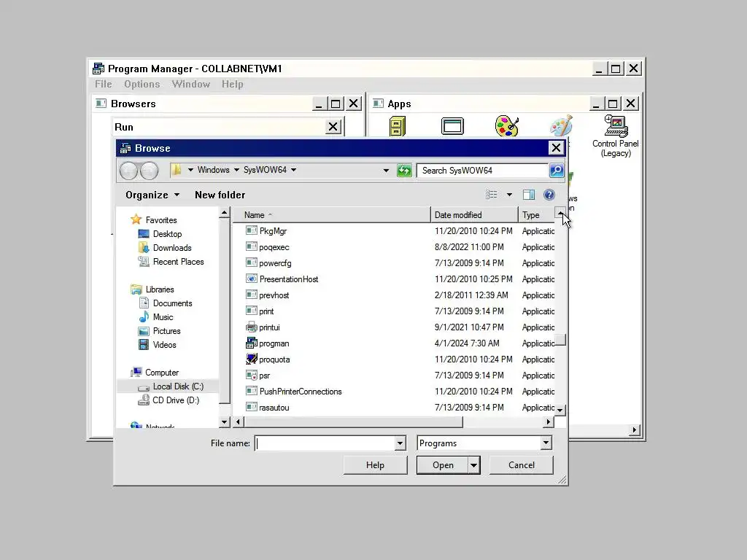Sort by Date modified column header
Image resolution: width=747 pixels, height=560 pixels.
474,215
